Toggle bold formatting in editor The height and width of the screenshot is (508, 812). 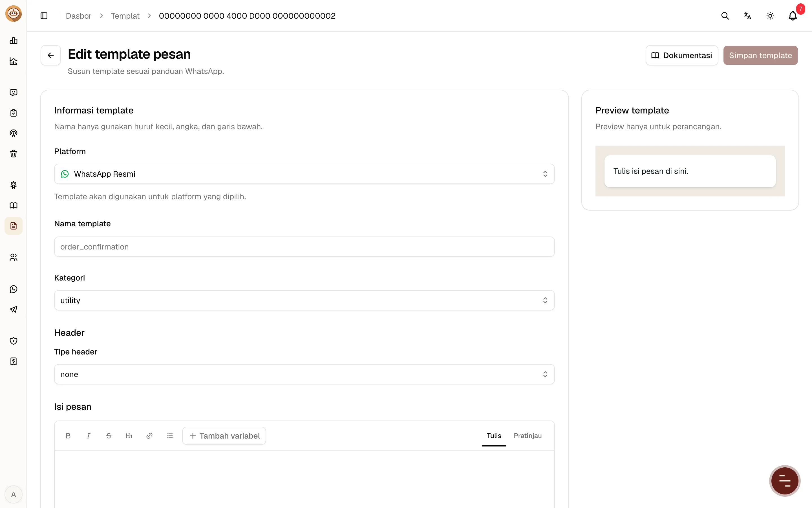[x=68, y=436]
